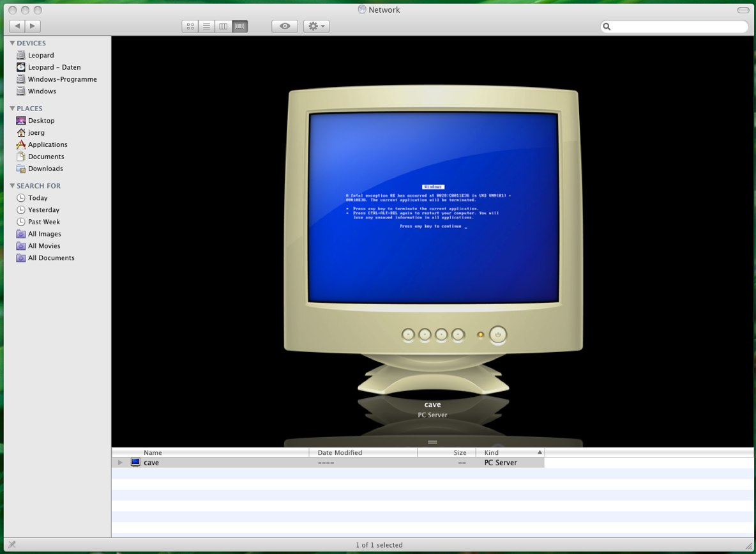Screen dimensions: 756x554
Task: Switch to list view mode
Action: (x=206, y=26)
